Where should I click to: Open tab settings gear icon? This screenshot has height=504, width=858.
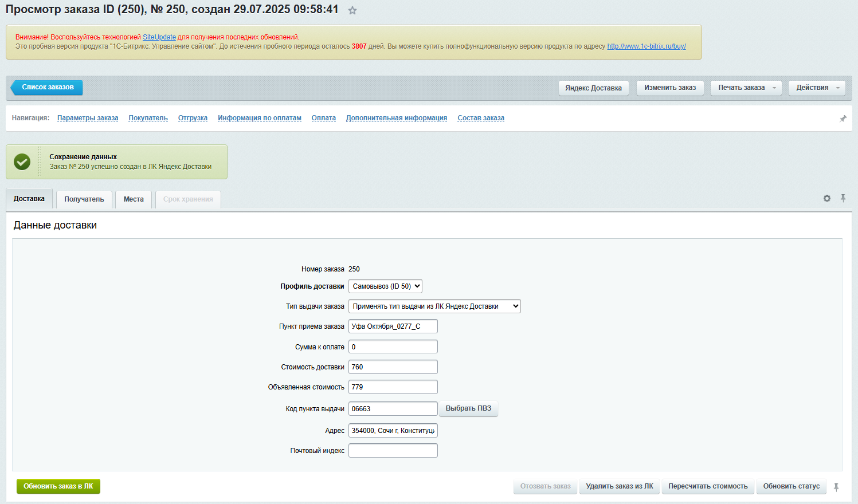(827, 198)
